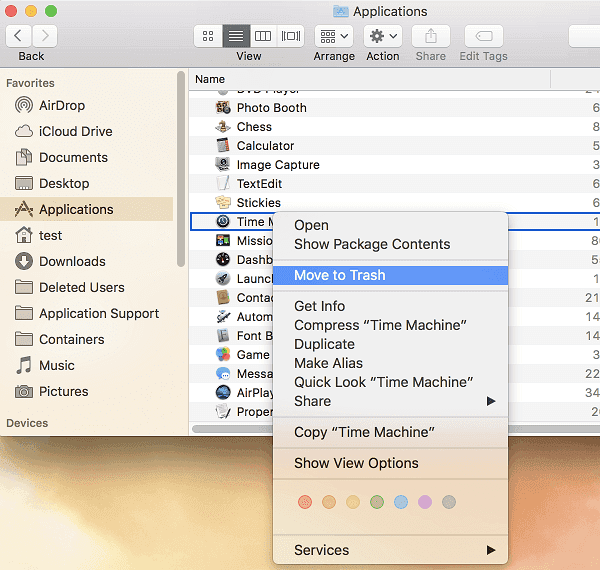Open the test home folder
The height and width of the screenshot is (570, 600).
(x=86, y=235)
